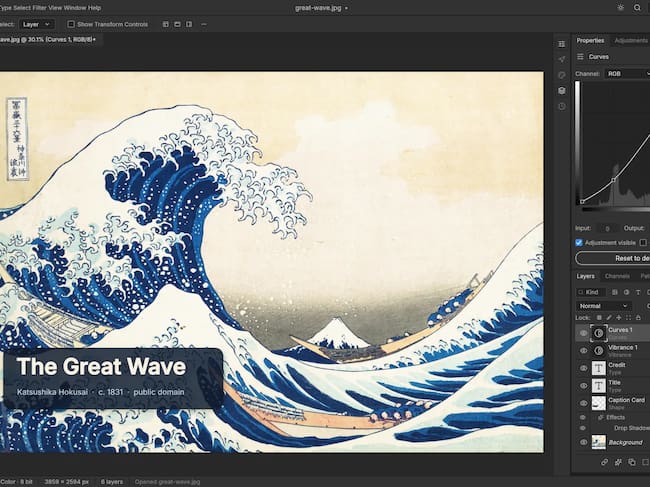
Task: Switch to the Layers tab
Action: [585, 276]
